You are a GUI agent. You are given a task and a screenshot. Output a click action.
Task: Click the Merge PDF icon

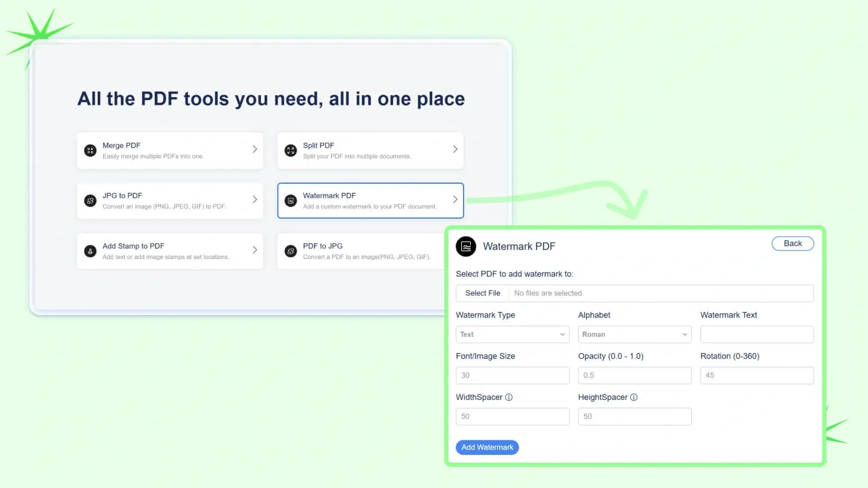90,151
